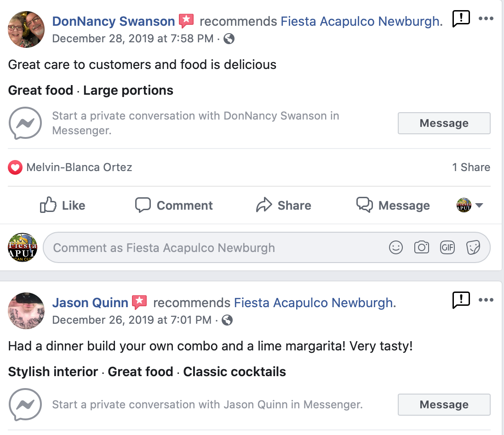Share DonNancy Swanson's recommendation
Screen dimensions: 504x435
283,206
